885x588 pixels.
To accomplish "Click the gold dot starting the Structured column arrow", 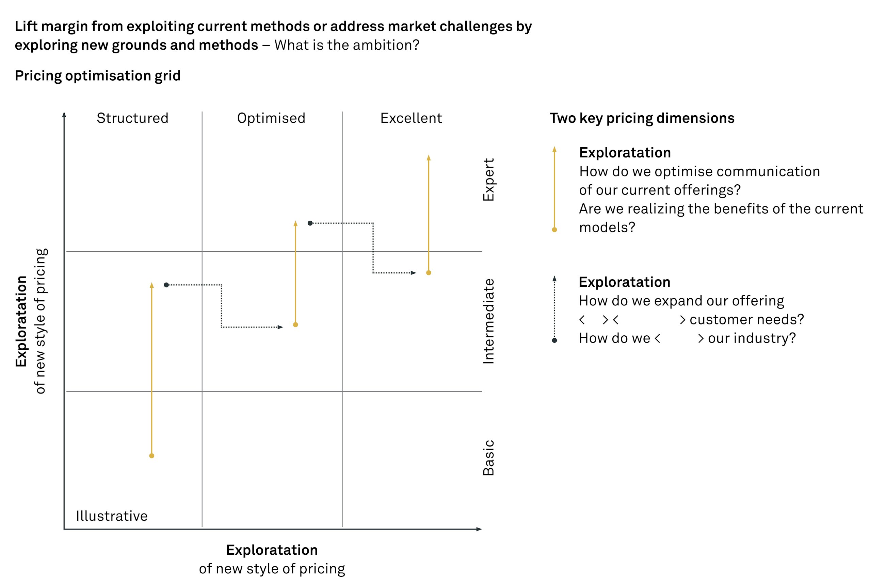I will pos(151,456).
